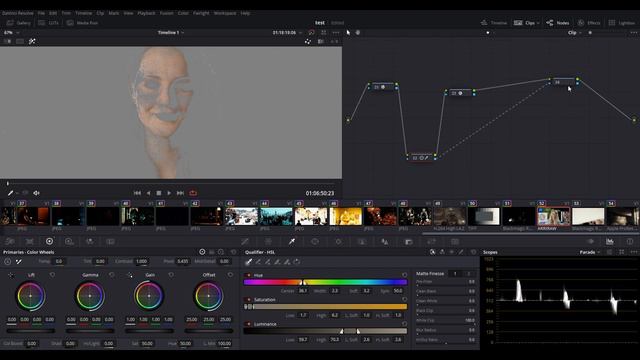
Task: Mute the viewer audio speaker
Action: pyautogui.click(x=36, y=193)
